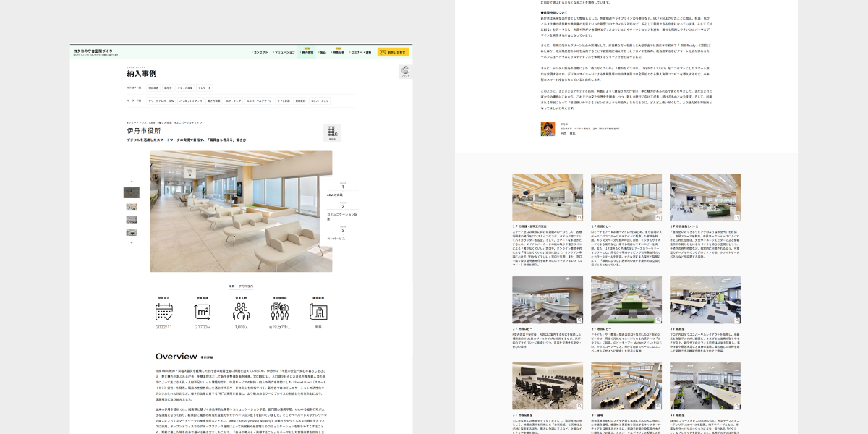
Task: Click magnifier on curved white counter photo
Action: [579, 217]
